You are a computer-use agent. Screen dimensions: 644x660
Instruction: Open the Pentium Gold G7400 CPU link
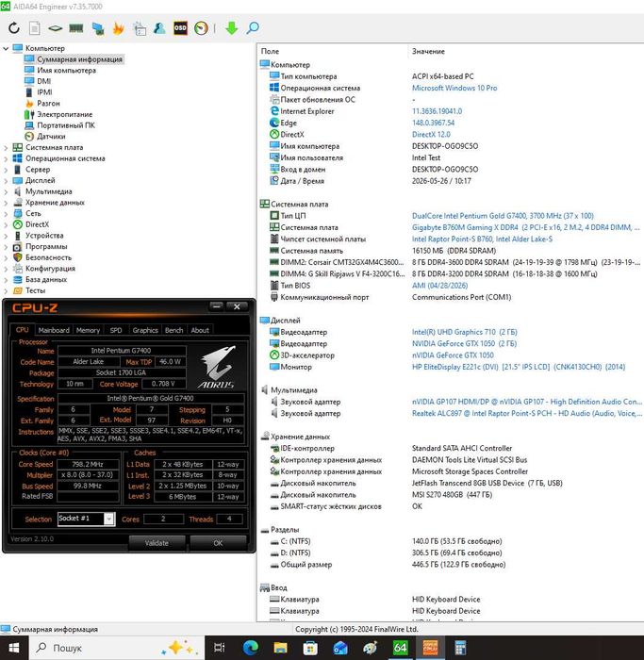(x=503, y=216)
